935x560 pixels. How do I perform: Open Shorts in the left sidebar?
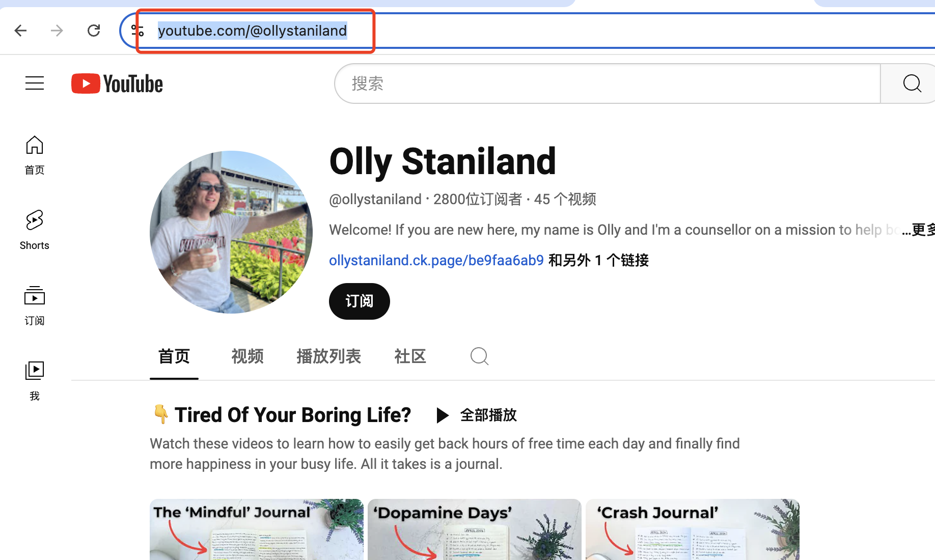(35, 230)
